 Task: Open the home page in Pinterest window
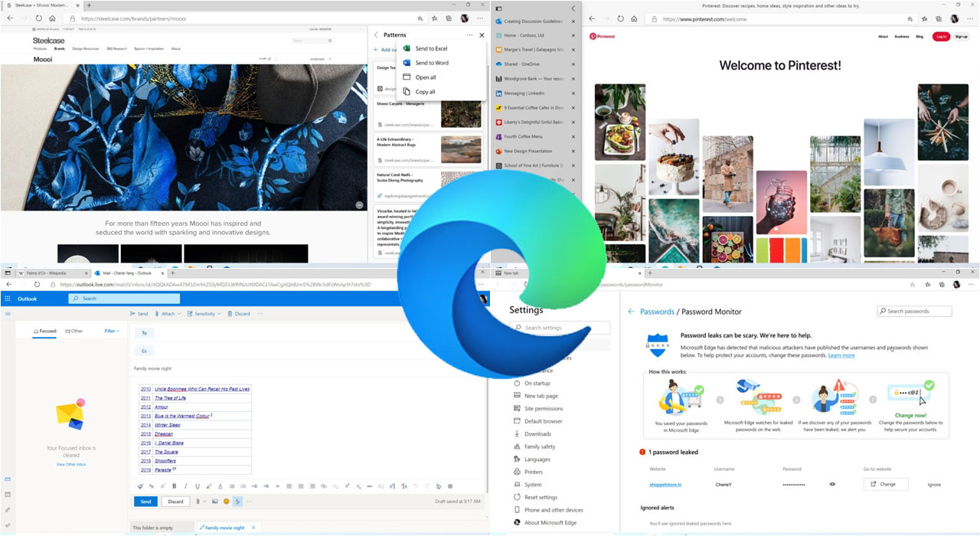click(634, 18)
